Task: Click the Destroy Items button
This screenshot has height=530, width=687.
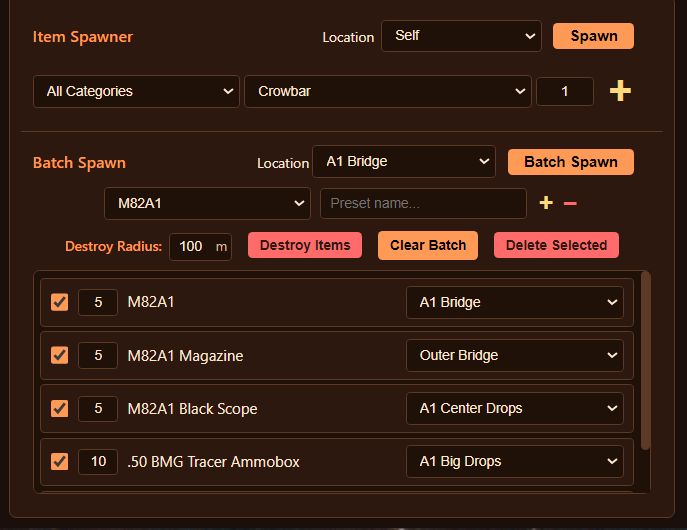Action: pos(305,245)
